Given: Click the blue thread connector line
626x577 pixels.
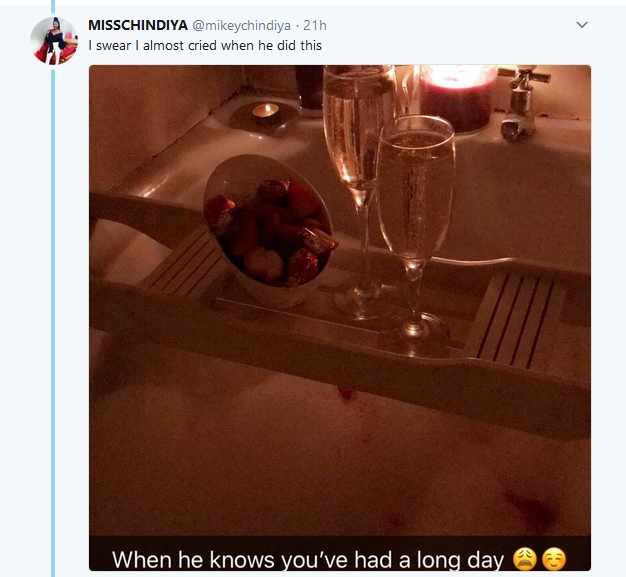Looking at the screenshot, I should [53, 323].
